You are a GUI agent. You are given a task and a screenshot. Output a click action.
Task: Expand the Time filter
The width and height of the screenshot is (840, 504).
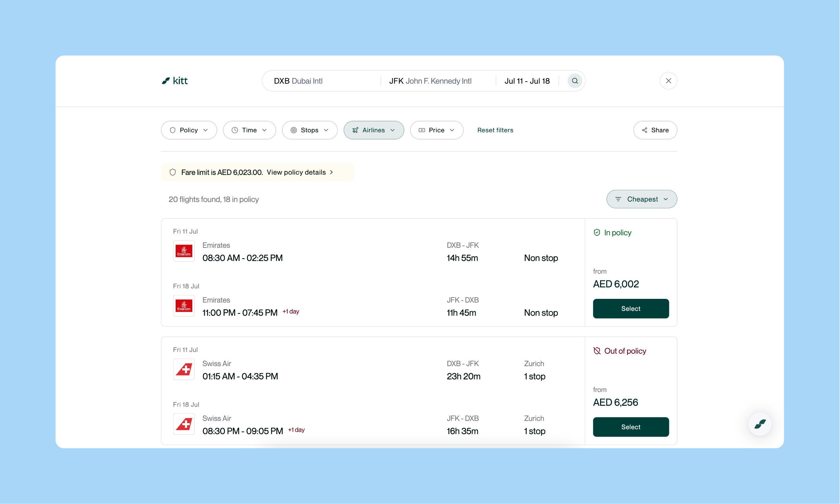click(249, 130)
